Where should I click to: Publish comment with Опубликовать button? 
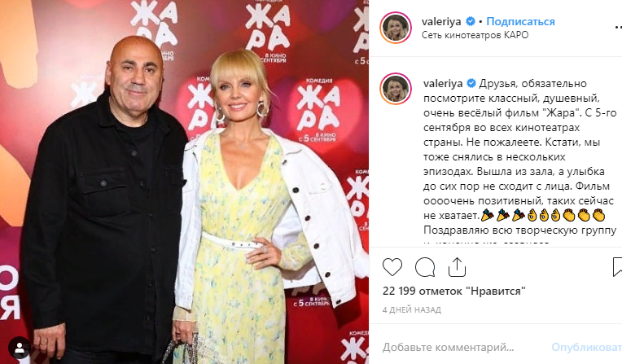pyautogui.click(x=586, y=348)
